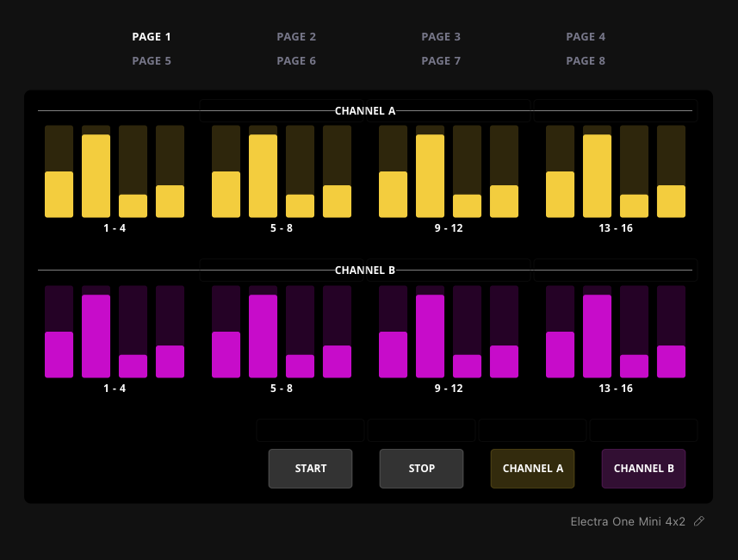Click Channel B 13 - 16 slider group

[x=616, y=333]
